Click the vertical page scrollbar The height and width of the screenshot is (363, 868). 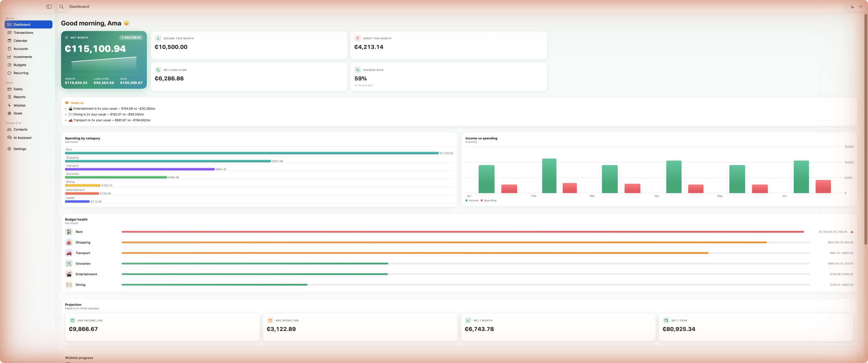coord(866,130)
